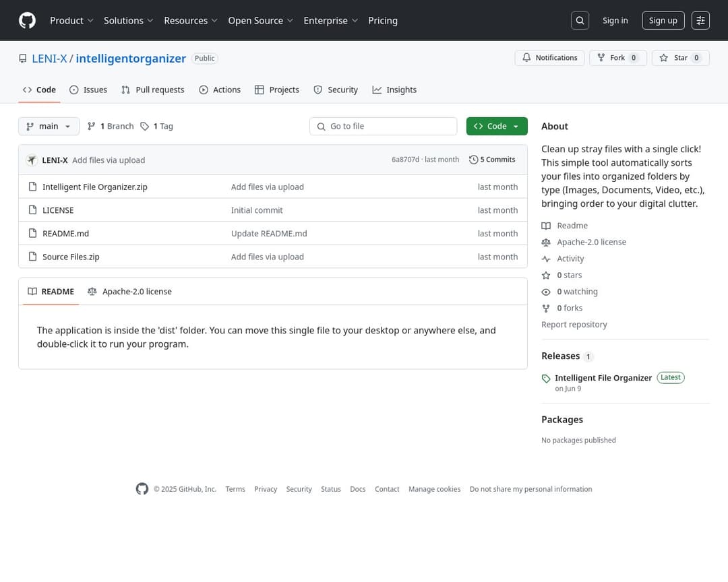The image size is (728, 582).
Task: Click the footer GitHub logo
Action: point(142,489)
